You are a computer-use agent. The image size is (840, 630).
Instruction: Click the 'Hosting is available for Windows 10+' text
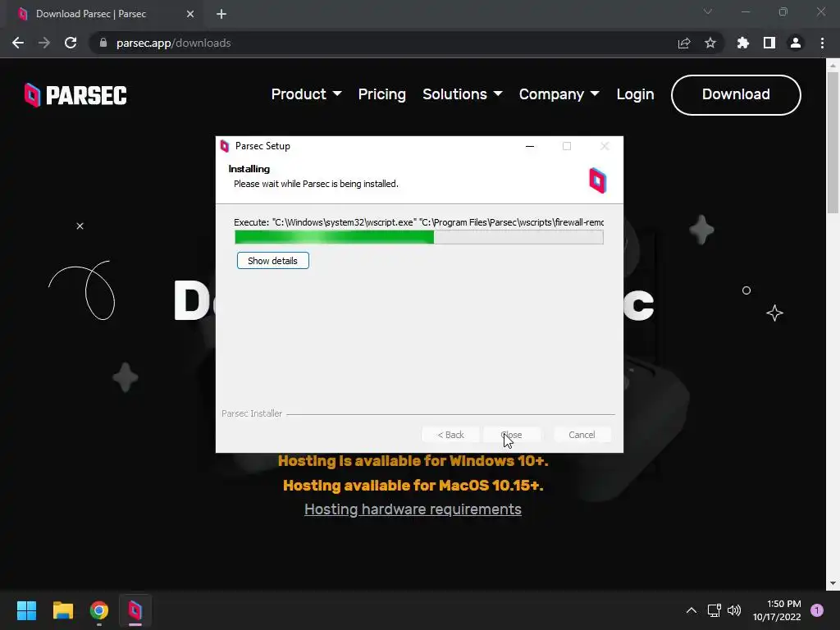[413, 461]
